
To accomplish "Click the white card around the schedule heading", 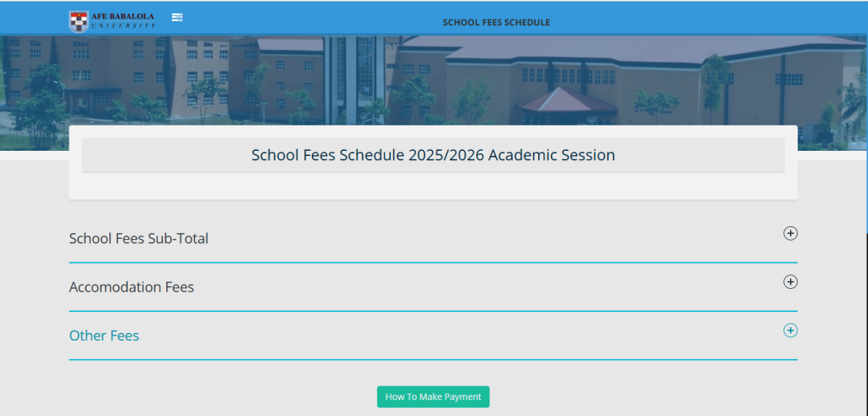I will 433,188.
